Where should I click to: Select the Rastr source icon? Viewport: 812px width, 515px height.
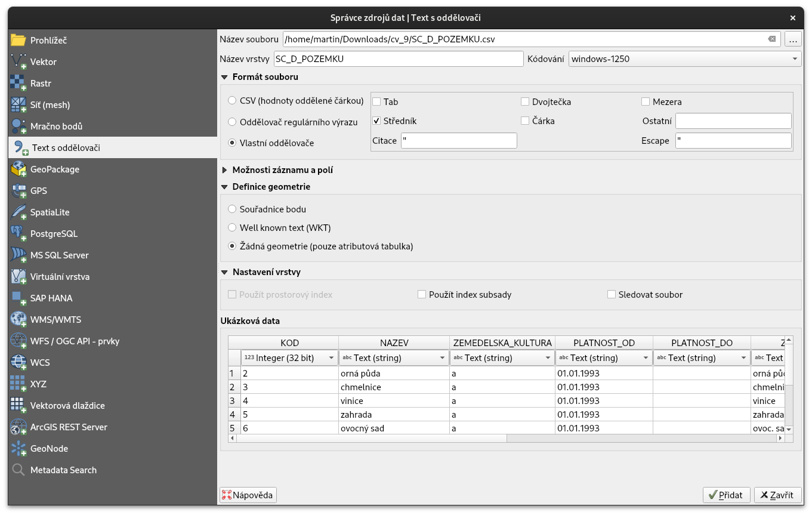[18, 84]
